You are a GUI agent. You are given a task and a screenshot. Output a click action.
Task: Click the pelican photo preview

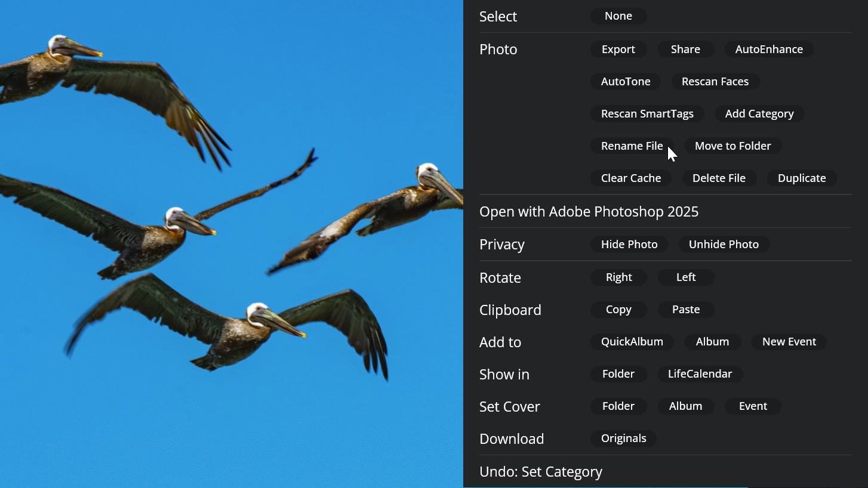(232, 244)
